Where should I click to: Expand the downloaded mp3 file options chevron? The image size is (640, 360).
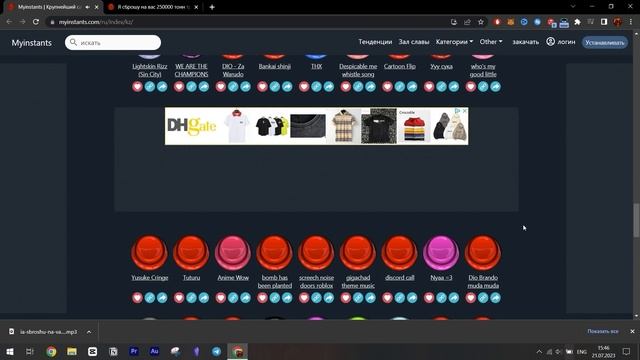point(89,332)
